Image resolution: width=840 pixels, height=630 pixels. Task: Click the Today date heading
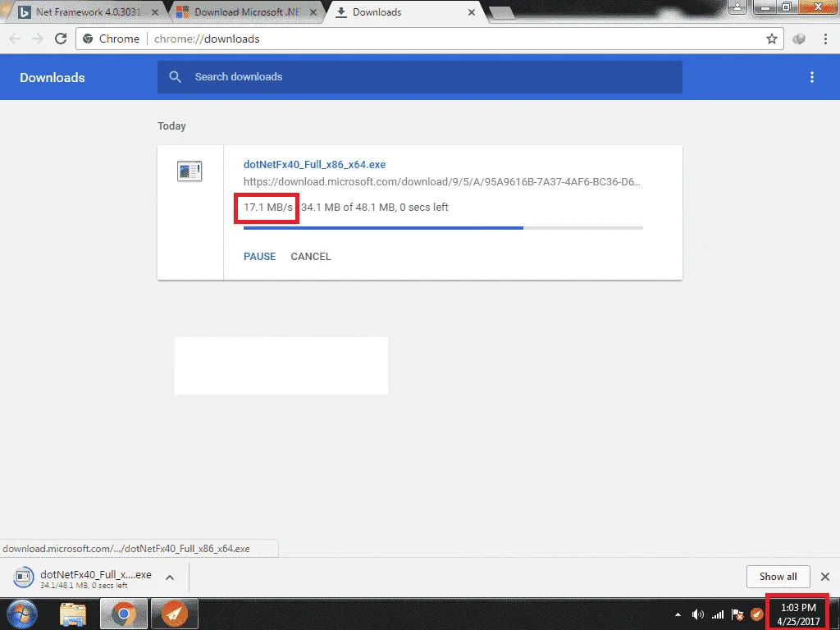coord(171,126)
